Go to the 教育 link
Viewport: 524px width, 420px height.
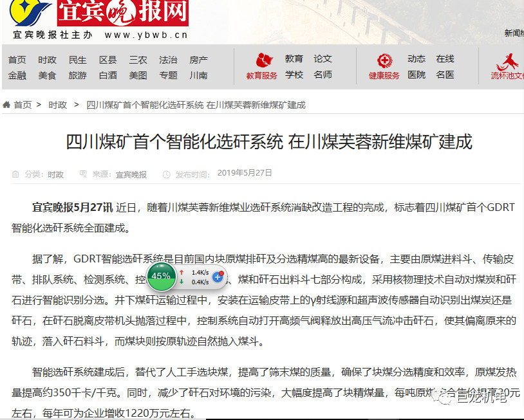tap(294, 59)
